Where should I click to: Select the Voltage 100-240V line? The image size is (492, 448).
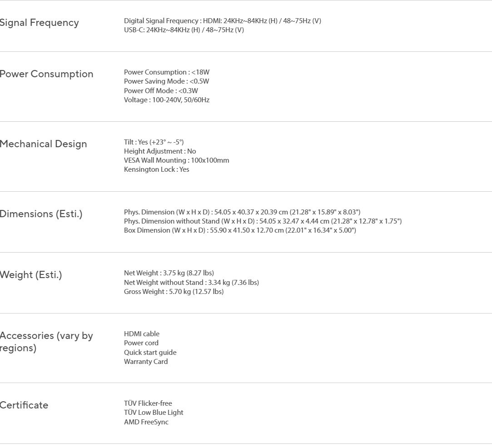167,100
